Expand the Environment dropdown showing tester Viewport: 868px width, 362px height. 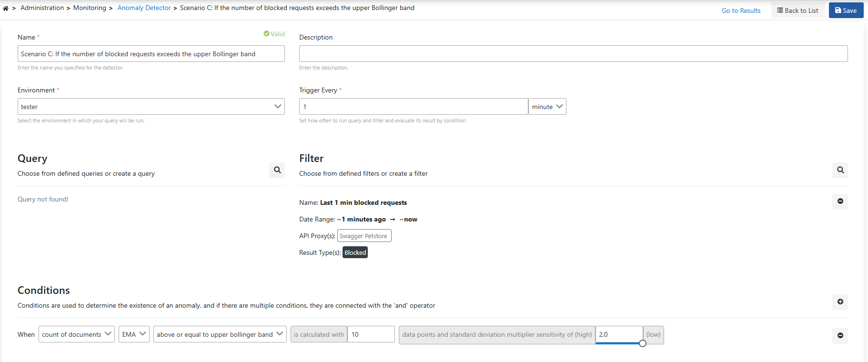[x=151, y=107]
